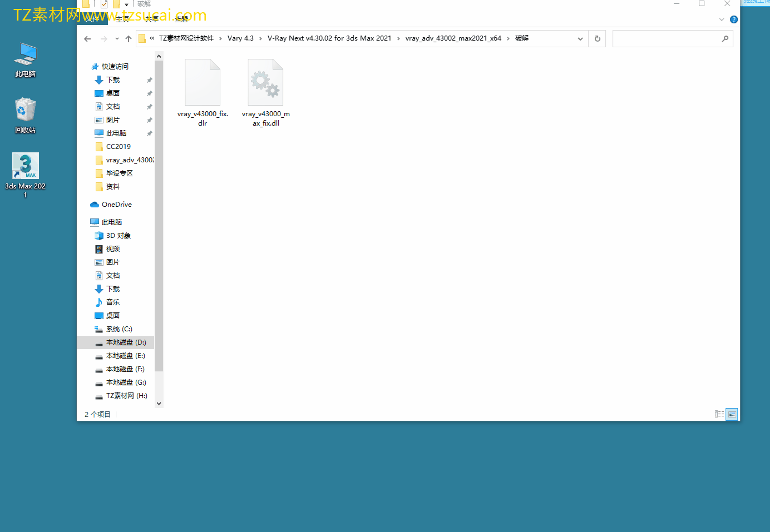Go back with the left arrow button
Viewport: 770px width, 532px height.
click(x=87, y=38)
